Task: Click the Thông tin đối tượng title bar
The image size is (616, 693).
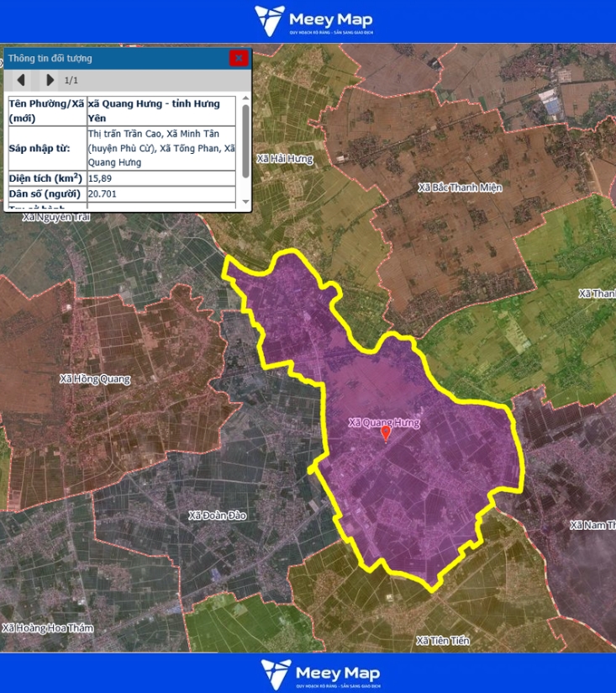Action: [109, 58]
